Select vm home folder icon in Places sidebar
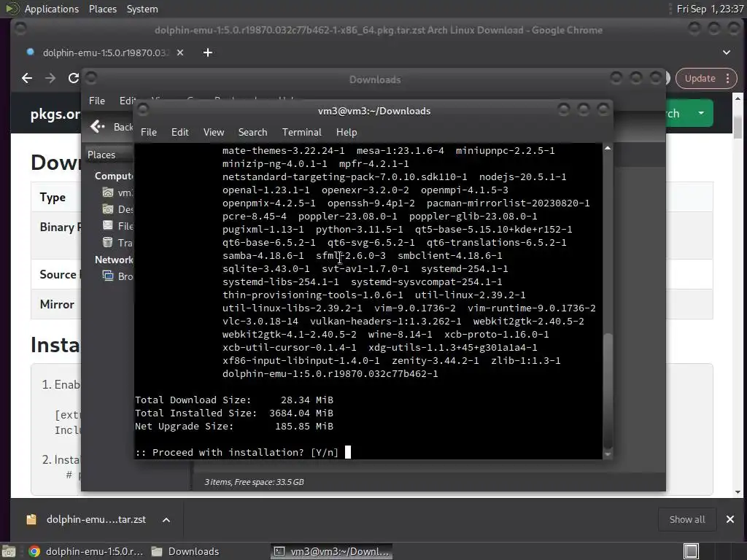The height and width of the screenshot is (560, 747). coord(108,192)
